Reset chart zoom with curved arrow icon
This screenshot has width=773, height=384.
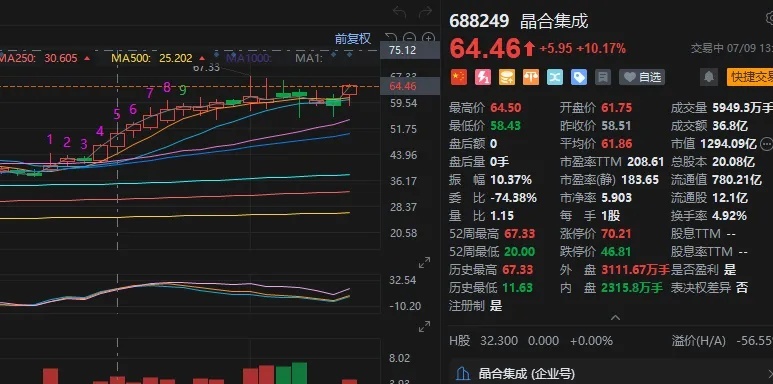click(390, 38)
